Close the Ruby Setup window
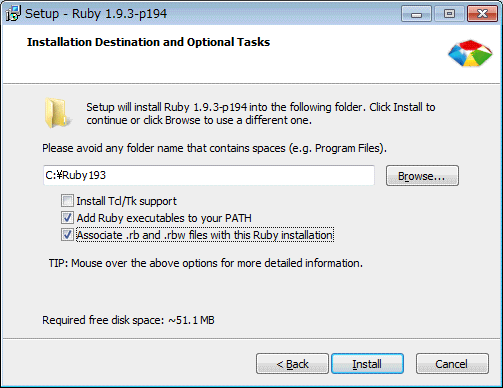This screenshot has height=388, width=503. (x=482, y=14)
